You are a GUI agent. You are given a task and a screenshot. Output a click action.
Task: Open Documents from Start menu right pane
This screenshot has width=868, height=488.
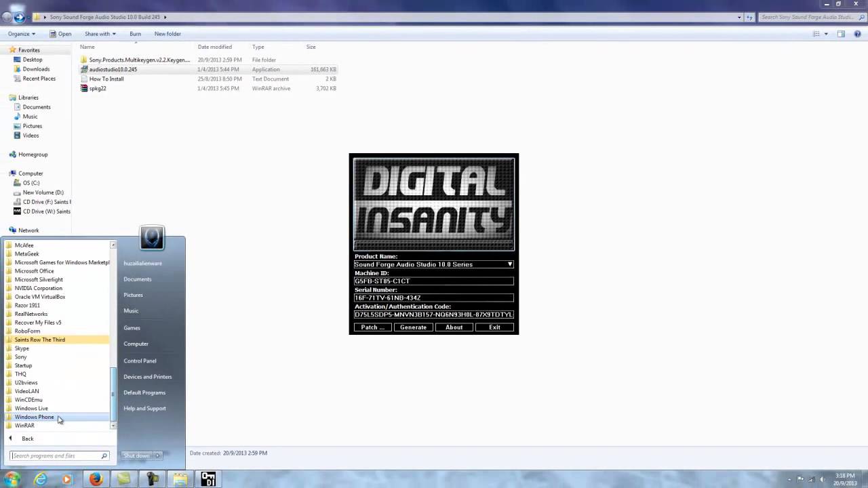(x=138, y=279)
